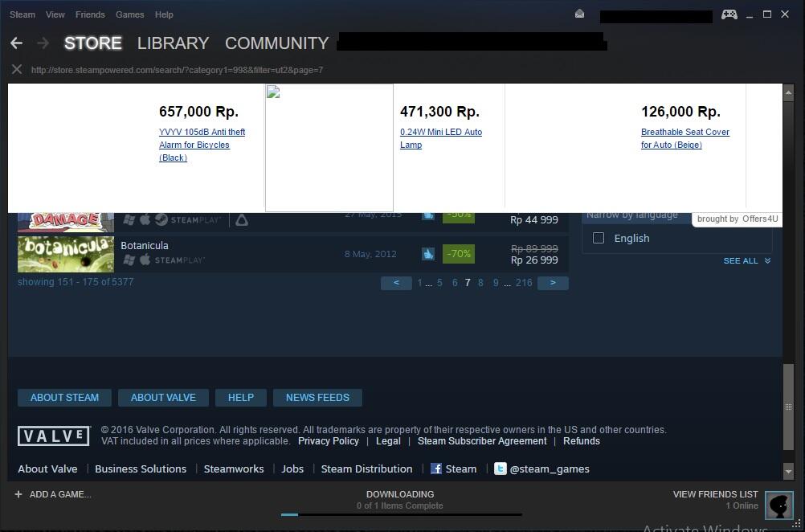Viewport: 805px width, 532px height.
Task: Open the Steam Distribution link
Action: tap(366, 469)
